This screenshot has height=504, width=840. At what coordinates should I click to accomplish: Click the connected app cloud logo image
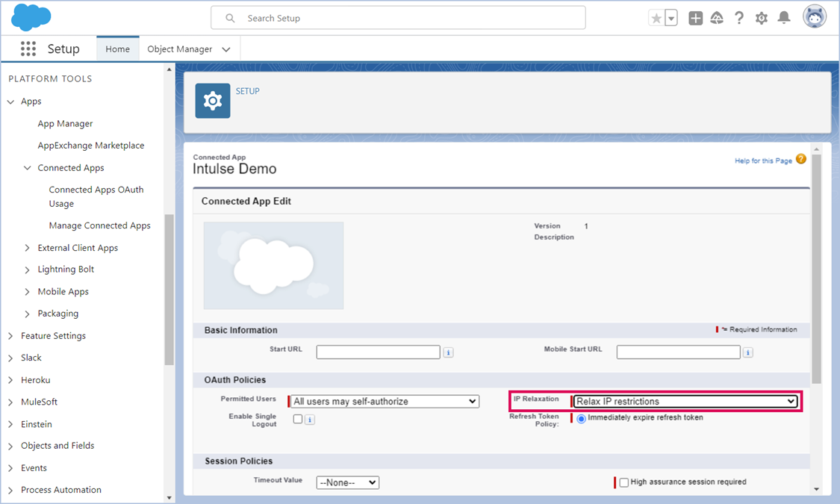[x=274, y=266]
